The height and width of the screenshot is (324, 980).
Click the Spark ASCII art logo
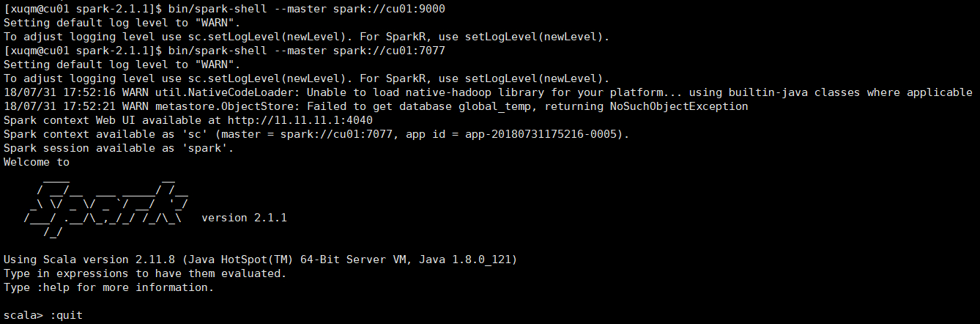point(108,204)
